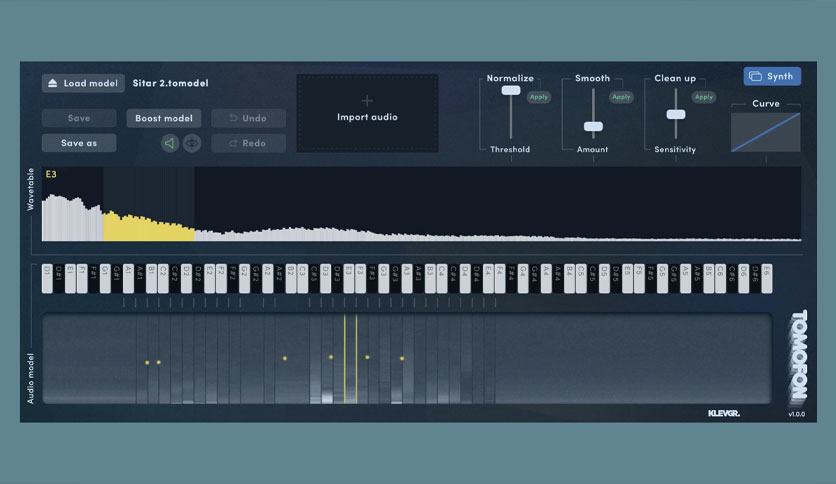
Task: Select the C5 piano key
Action: [581, 278]
